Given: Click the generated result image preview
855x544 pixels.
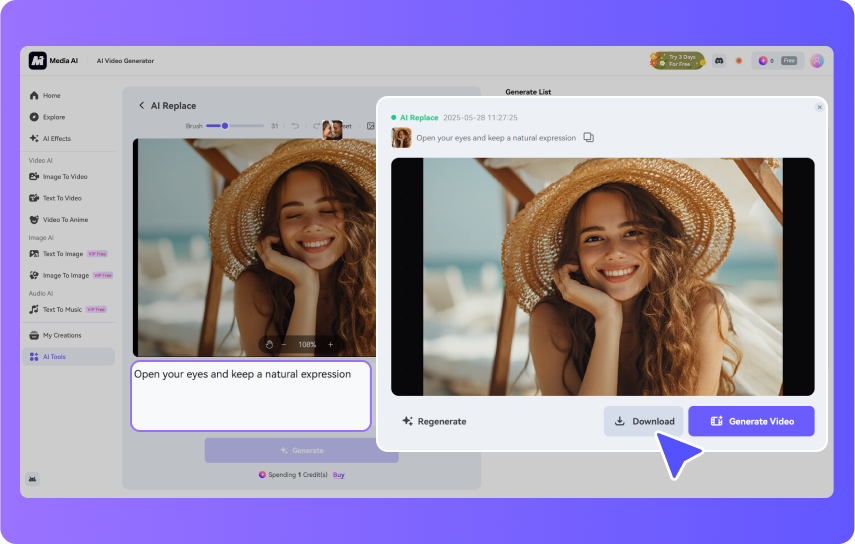Looking at the screenshot, I should pos(603,277).
